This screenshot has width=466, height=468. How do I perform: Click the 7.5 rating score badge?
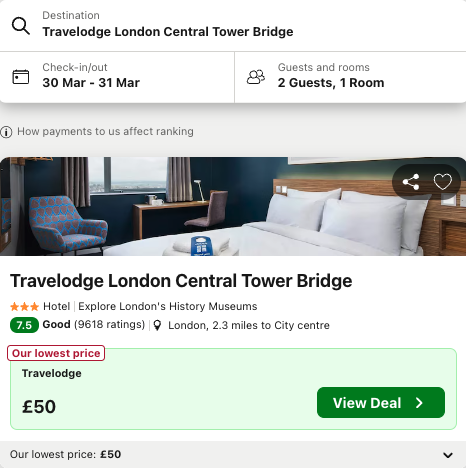(24, 325)
